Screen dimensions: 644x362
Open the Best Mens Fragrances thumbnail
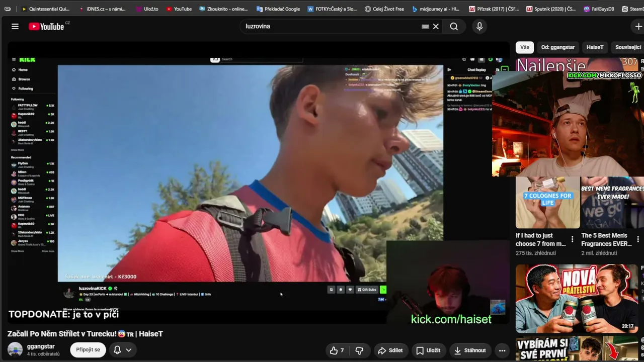point(612,202)
